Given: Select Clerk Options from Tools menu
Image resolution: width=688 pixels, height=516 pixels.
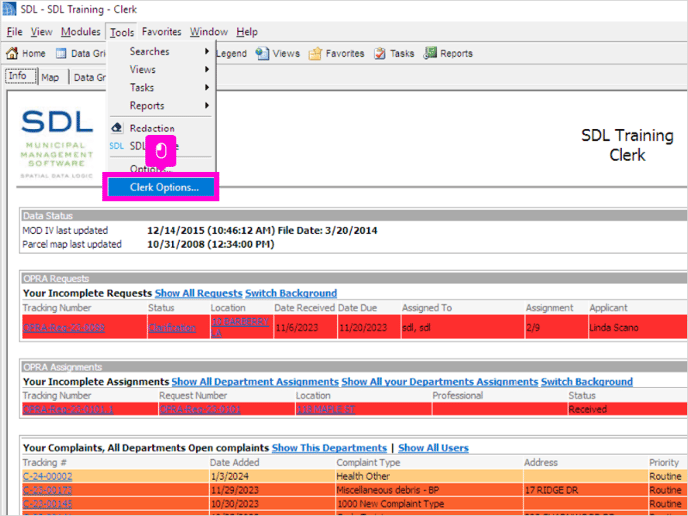Looking at the screenshot, I should 161,187.
